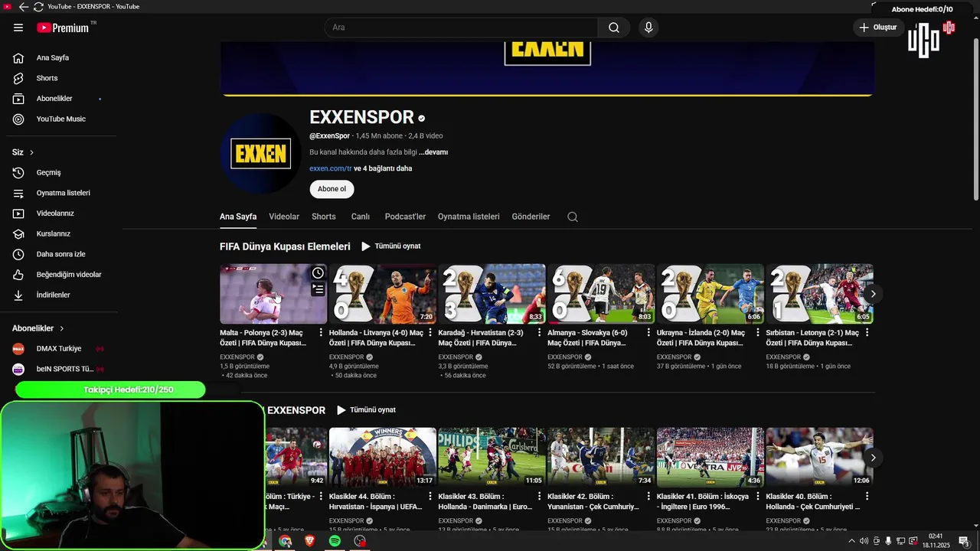This screenshot has height=551, width=980.
Task: Click the ...devamı more info link
Action: click(433, 152)
